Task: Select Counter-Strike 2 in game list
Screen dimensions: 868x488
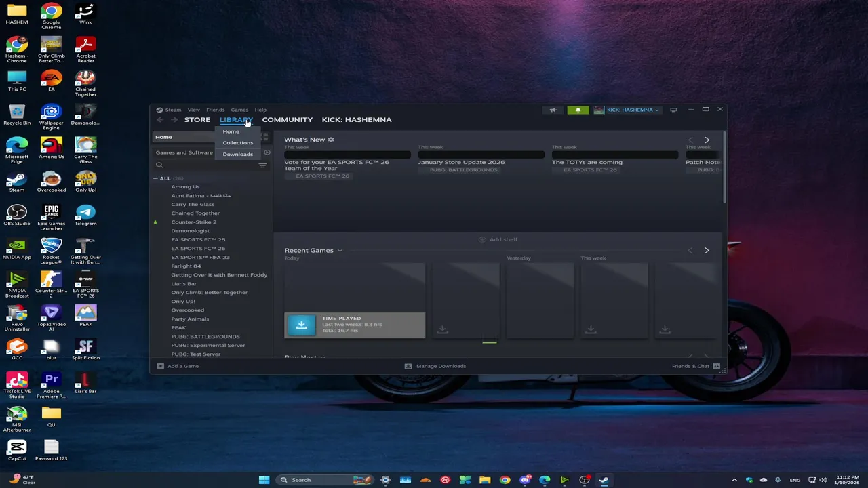Action: (x=194, y=222)
